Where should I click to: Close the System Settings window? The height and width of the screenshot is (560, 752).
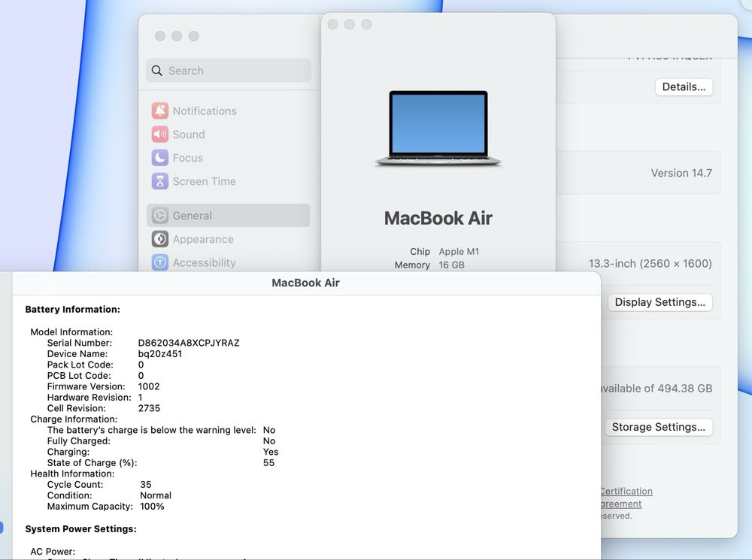pos(160,36)
